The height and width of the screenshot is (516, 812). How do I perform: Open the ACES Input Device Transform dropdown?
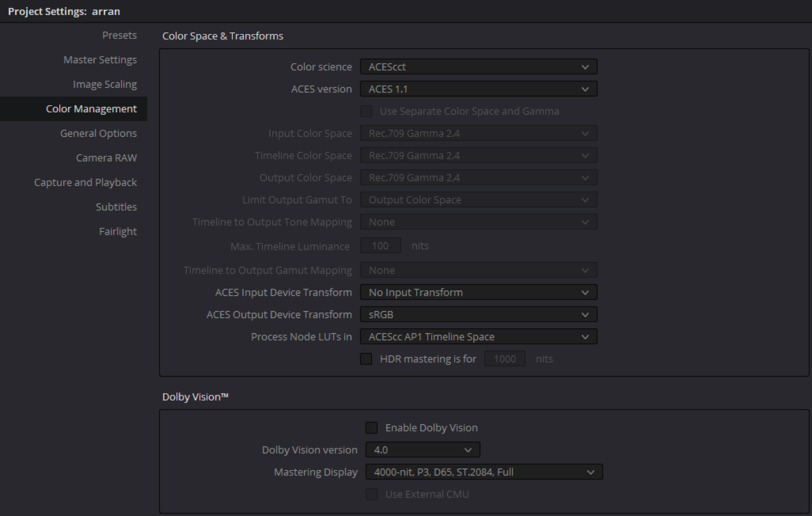[x=479, y=292]
